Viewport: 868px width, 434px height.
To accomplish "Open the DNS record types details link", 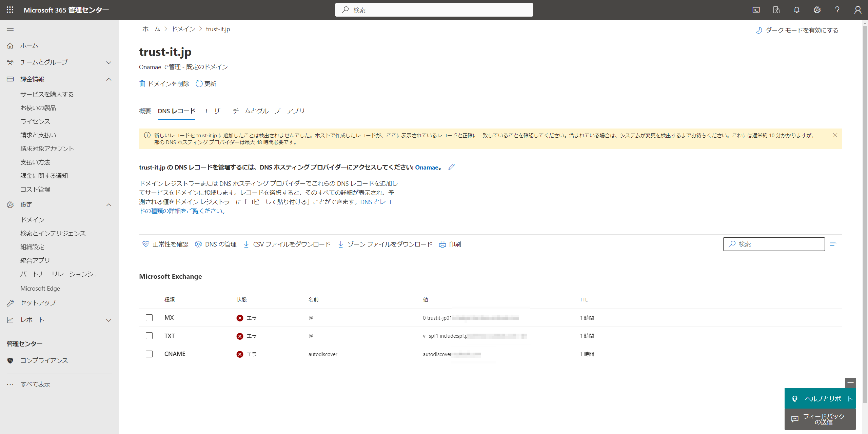I will point(268,206).
